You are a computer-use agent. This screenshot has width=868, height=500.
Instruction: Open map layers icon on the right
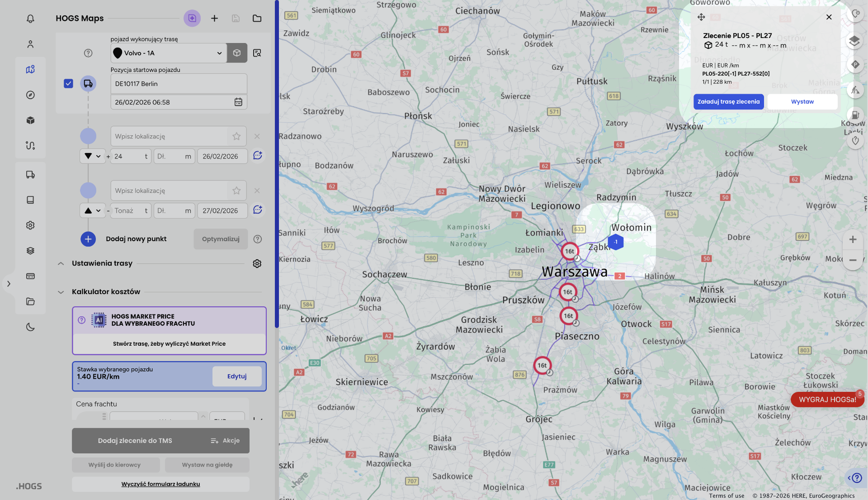854,41
